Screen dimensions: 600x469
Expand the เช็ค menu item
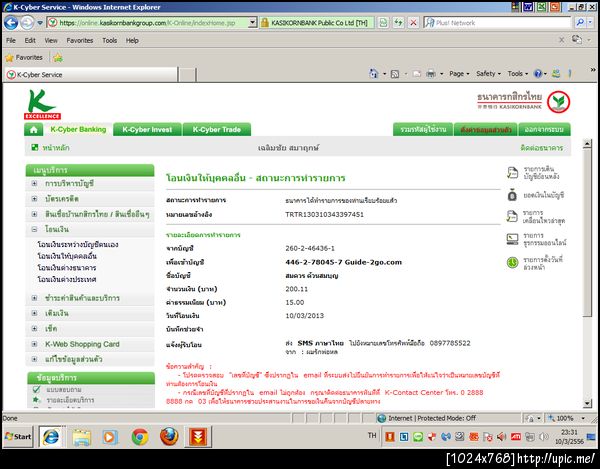(34, 329)
